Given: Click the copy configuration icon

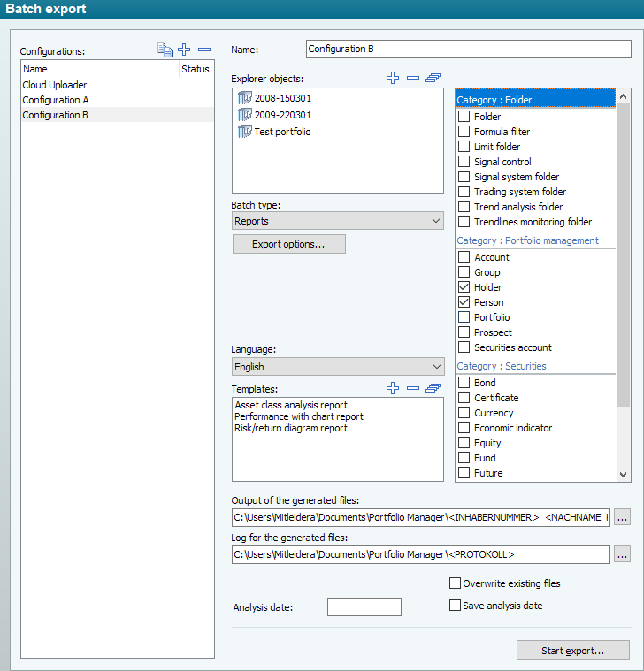Looking at the screenshot, I should 165,50.
